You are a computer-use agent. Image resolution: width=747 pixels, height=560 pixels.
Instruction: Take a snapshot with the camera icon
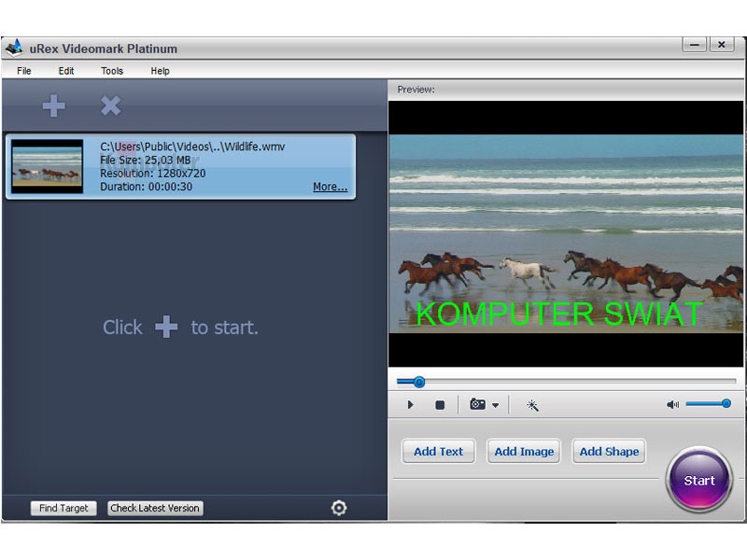(x=477, y=404)
